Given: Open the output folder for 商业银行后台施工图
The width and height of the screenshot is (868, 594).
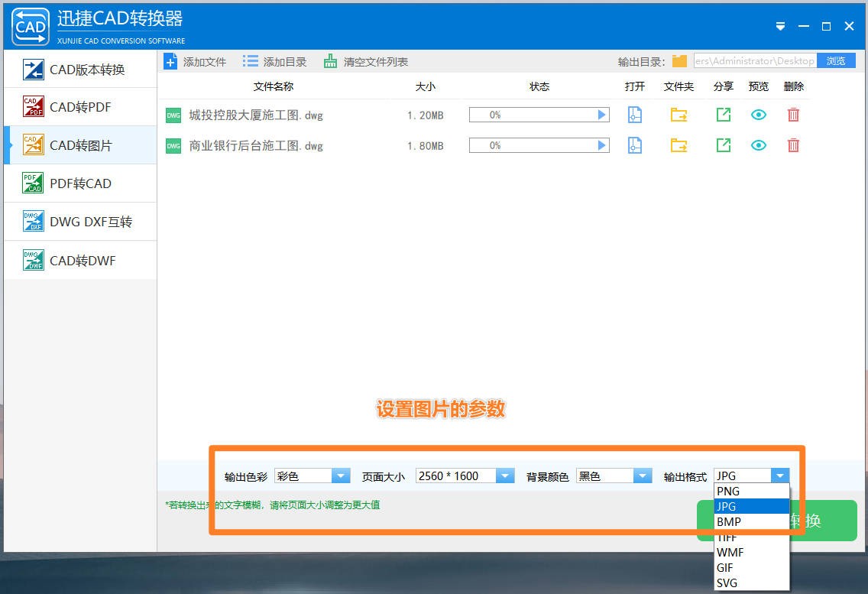Looking at the screenshot, I should [679, 145].
